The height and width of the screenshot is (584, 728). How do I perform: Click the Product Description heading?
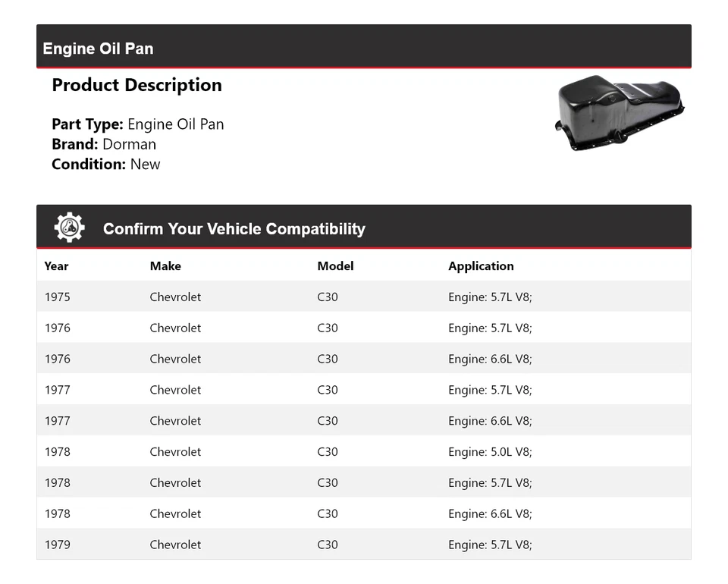click(x=136, y=85)
